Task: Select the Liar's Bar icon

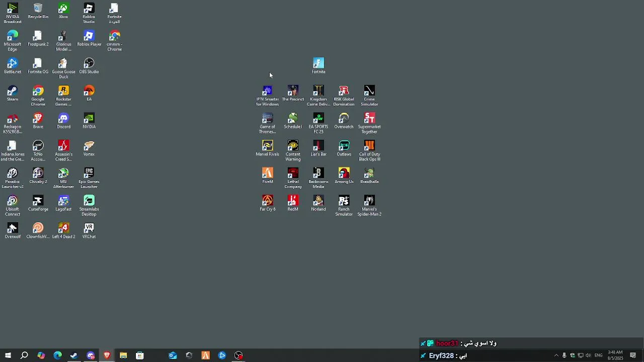Action: (x=318, y=148)
